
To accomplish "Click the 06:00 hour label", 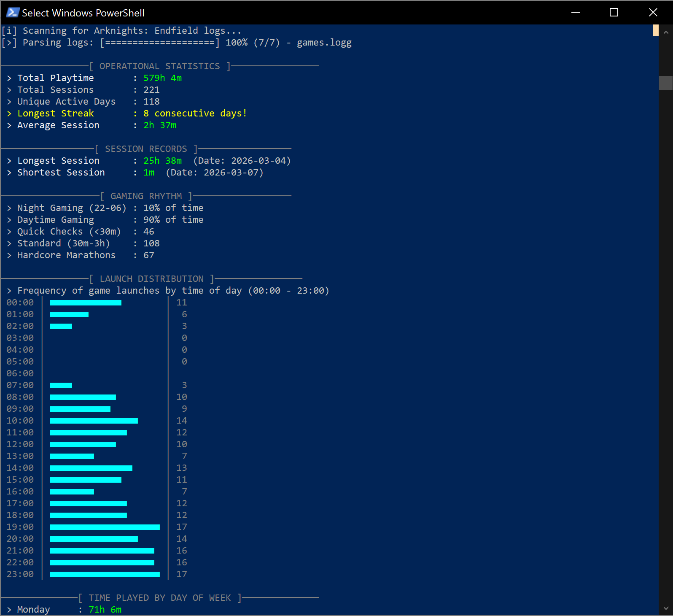I will pyautogui.click(x=20, y=373).
